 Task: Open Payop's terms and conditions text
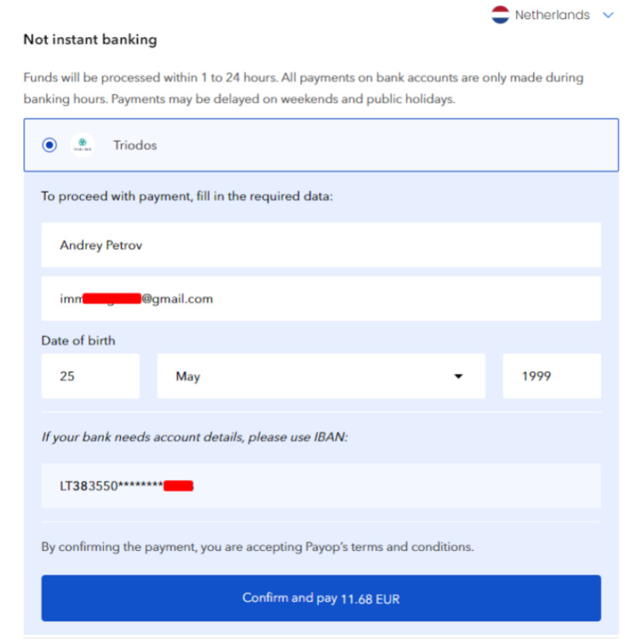point(389,547)
